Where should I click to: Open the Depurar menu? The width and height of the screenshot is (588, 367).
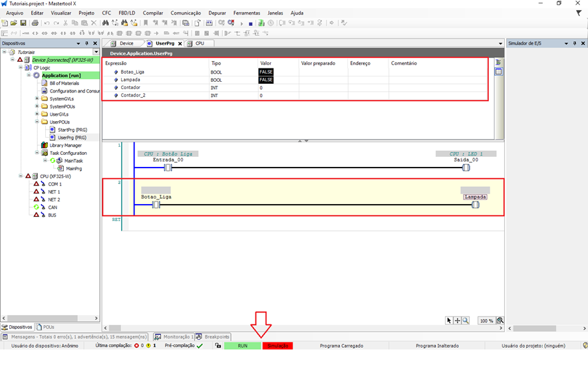click(x=217, y=13)
